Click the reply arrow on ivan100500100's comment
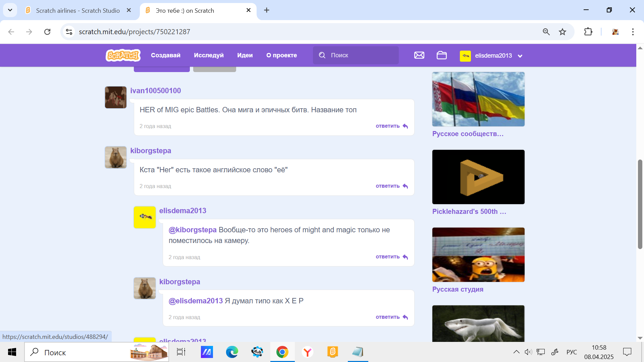Viewport: 644px width, 362px height. point(405,126)
